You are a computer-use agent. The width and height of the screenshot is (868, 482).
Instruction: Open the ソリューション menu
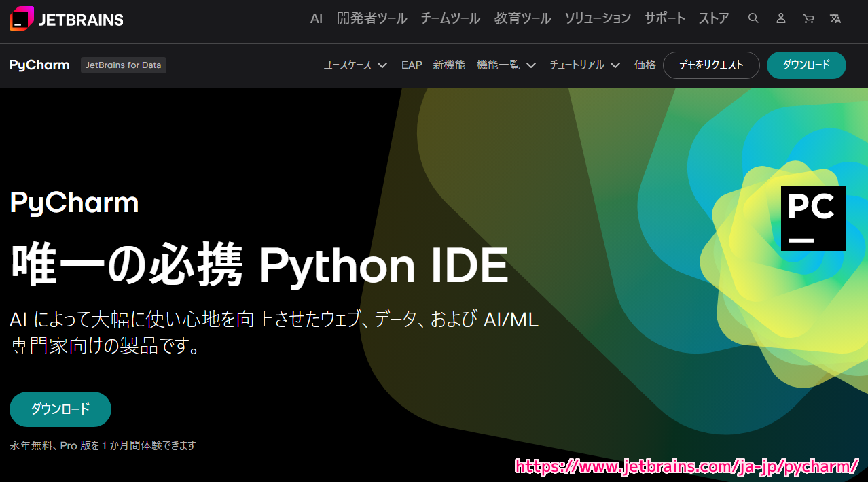point(598,18)
